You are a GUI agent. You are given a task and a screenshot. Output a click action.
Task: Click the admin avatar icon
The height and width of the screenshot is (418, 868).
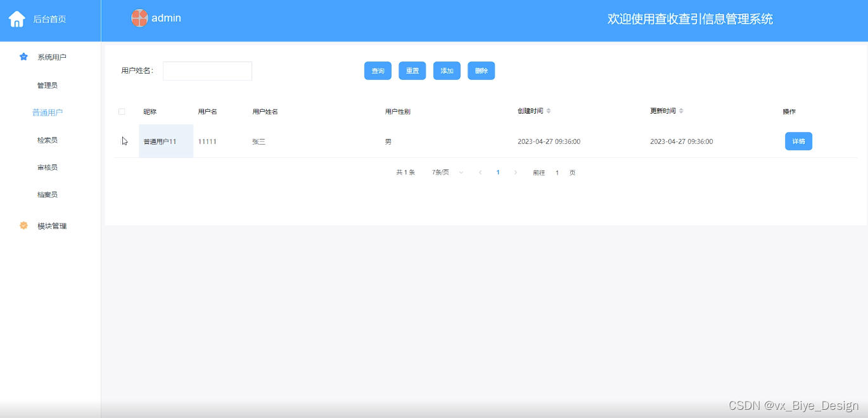point(139,18)
